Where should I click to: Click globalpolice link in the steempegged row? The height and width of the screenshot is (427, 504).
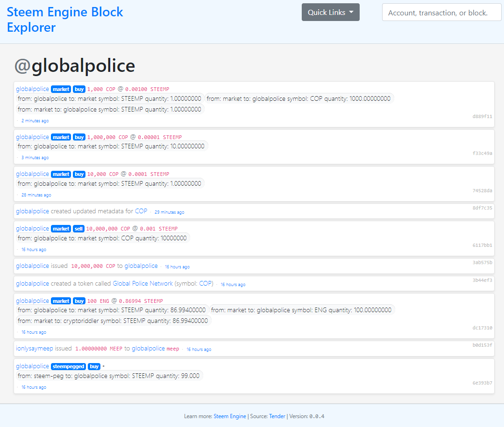[33, 366]
